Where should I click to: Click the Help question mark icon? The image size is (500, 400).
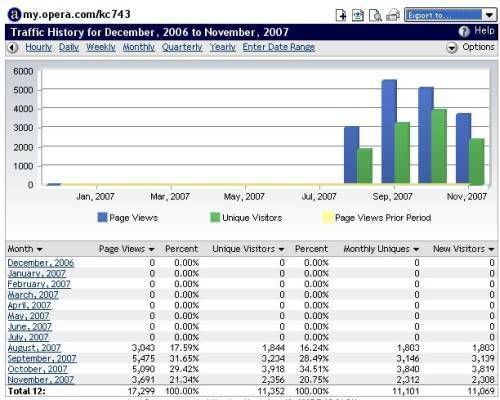464,31
